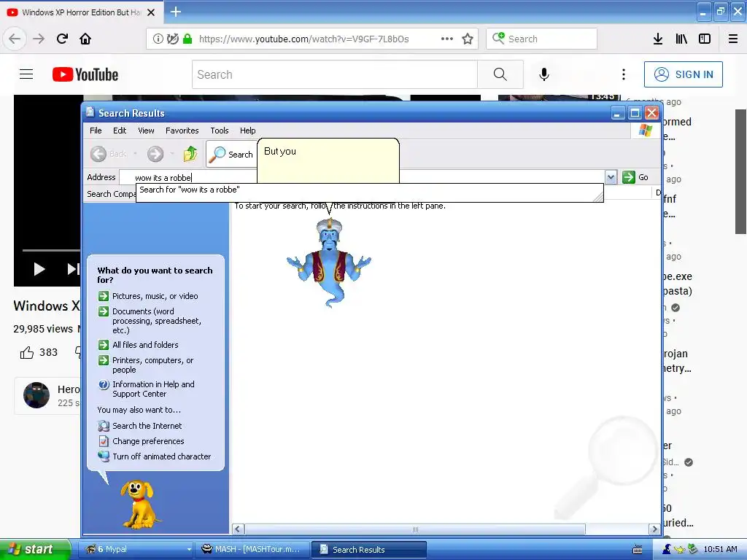747x560 pixels.
Task: Click the blue genie assistant character
Action: (329, 262)
